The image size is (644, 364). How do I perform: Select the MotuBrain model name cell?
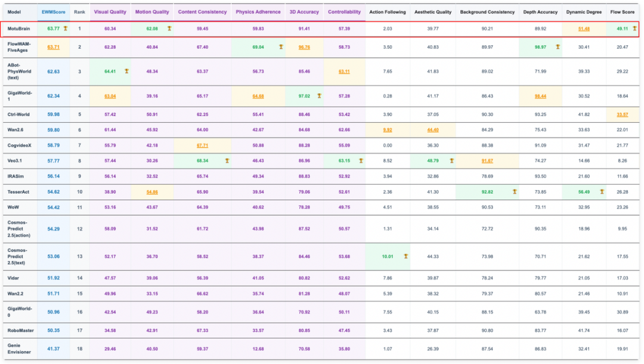pos(19,28)
